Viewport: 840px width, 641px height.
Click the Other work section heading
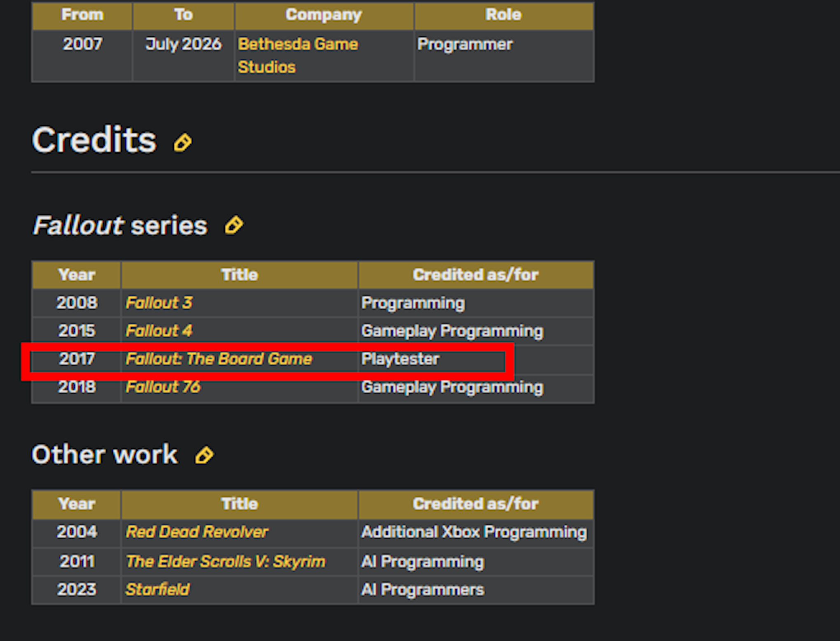(105, 454)
